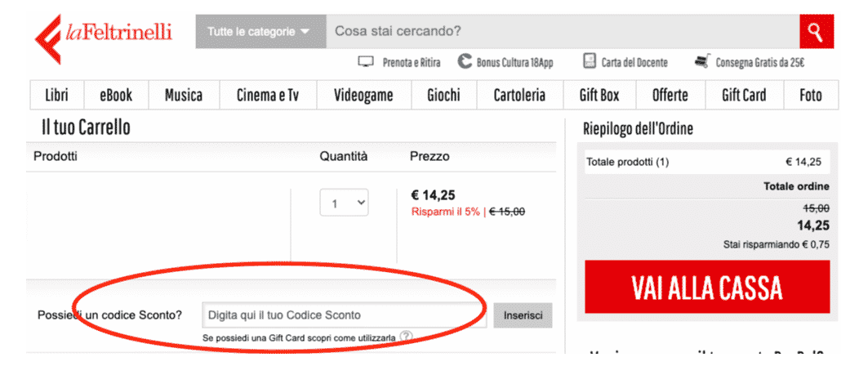Viewport: 868px width, 366px height.
Task: Focus the Codice Sconto input field
Action: (344, 315)
